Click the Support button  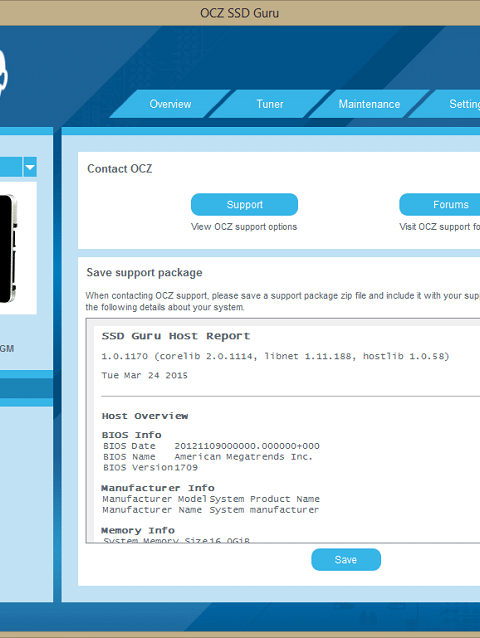tap(244, 204)
